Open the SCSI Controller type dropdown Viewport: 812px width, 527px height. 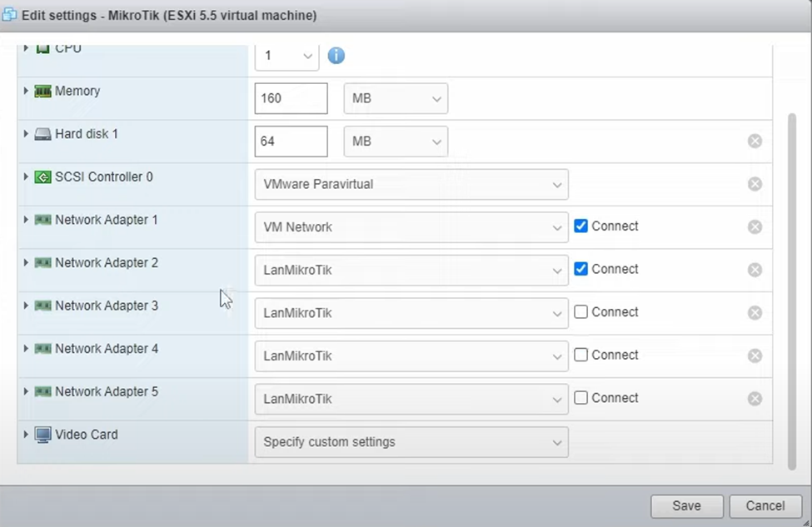pyautogui.click(x=411, y=185)
